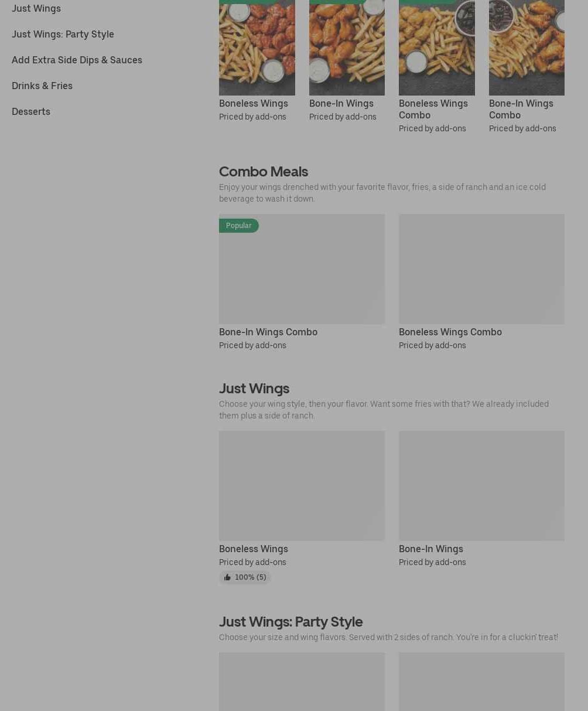The height and width of the screenshot is (711, 588).
Task: Click the Bone-In Wings Combo title under Combo Meals
Action: (268, 332)
